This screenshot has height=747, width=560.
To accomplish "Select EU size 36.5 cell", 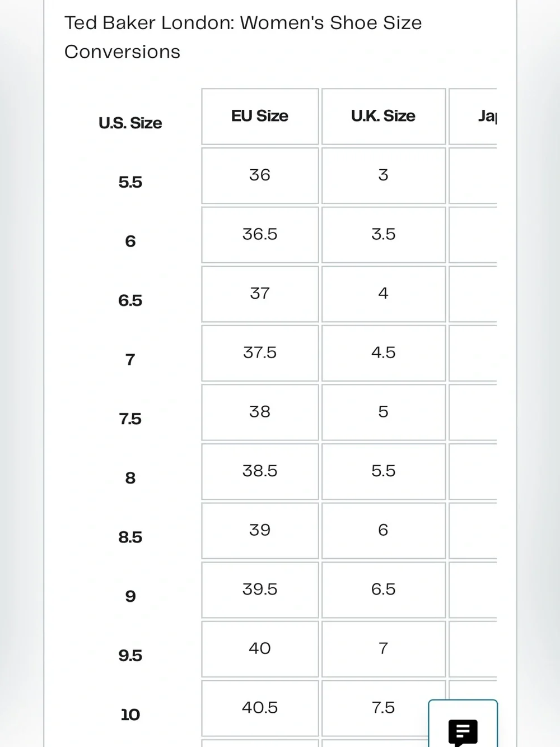I will 260,234.
